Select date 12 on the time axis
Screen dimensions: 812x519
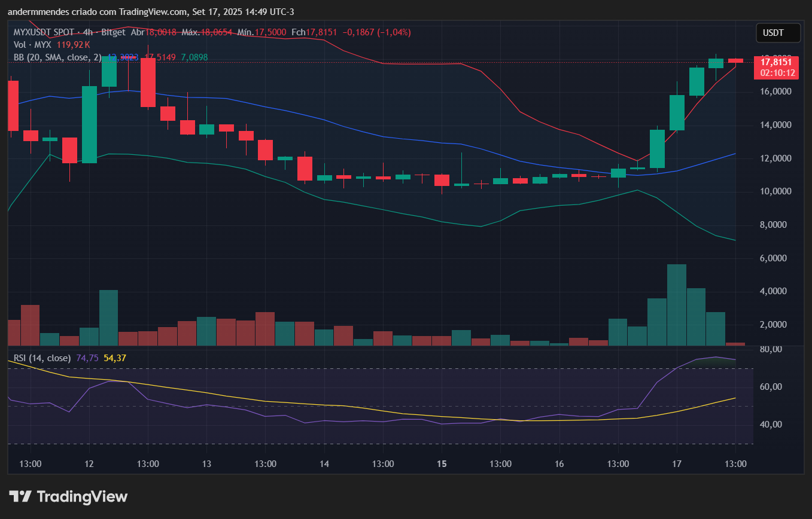click(x=89, y=464)
